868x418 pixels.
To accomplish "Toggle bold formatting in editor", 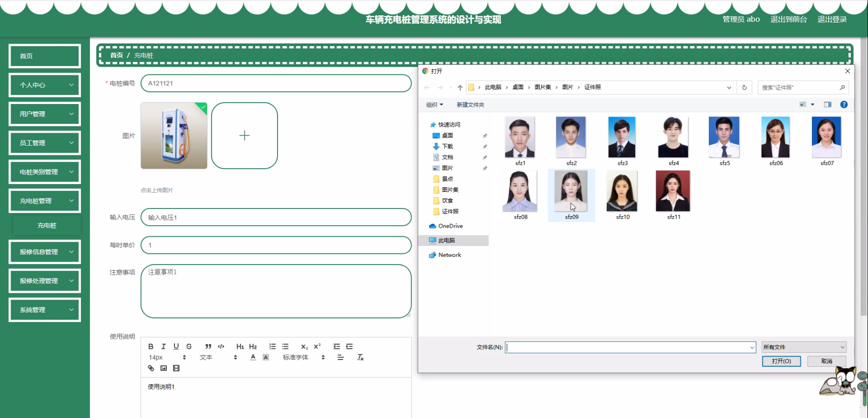I will click(151, 347).
